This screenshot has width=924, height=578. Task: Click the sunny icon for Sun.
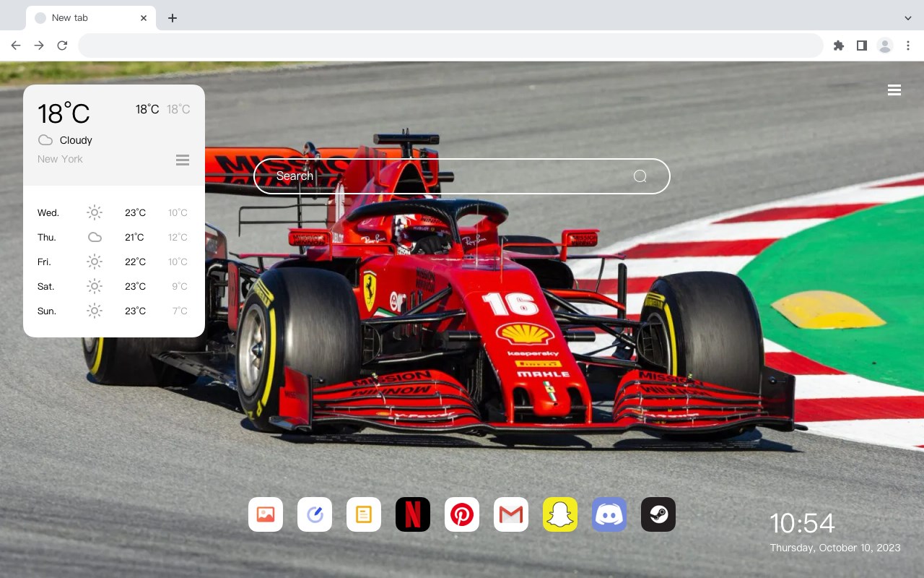[x=95, y=311]
